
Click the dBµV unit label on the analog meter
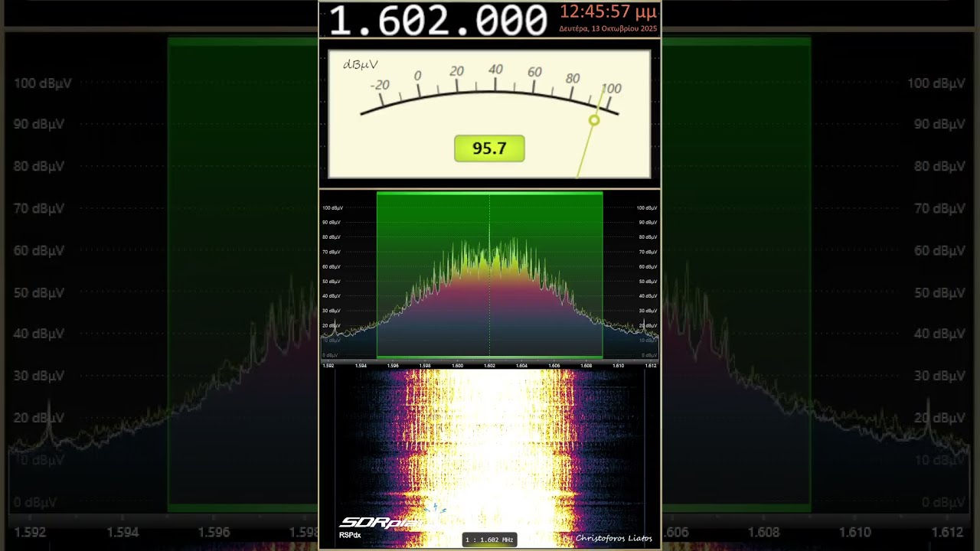point(360,65)
